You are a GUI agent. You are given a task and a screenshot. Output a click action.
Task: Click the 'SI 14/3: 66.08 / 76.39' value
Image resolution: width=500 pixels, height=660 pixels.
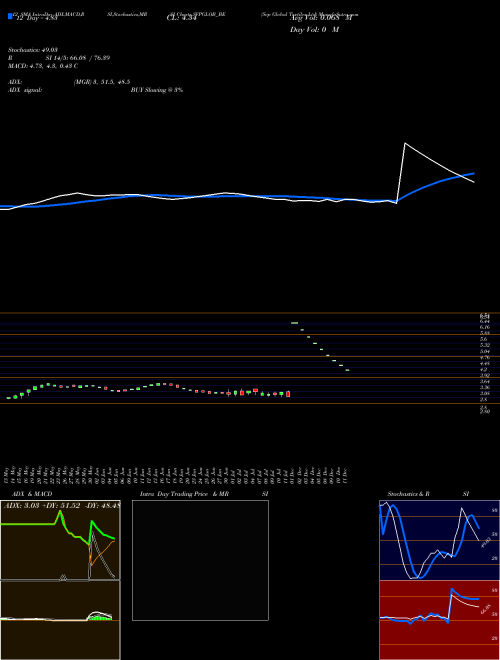tap(78, 58)
